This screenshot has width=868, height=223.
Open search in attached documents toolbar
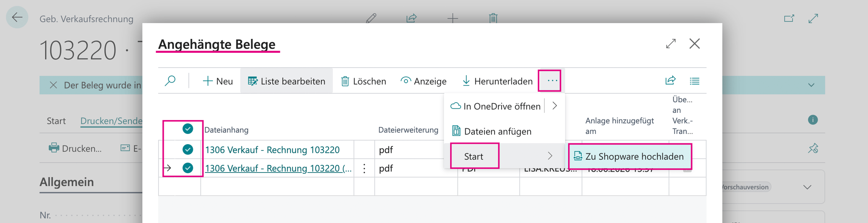click(x=170, y=81)
